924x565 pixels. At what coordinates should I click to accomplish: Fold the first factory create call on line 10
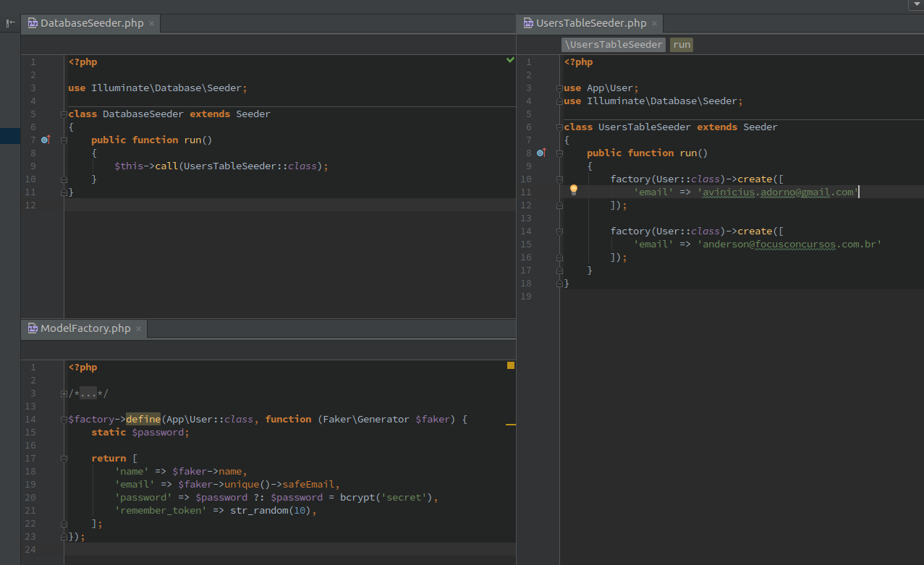click(559, 179)
